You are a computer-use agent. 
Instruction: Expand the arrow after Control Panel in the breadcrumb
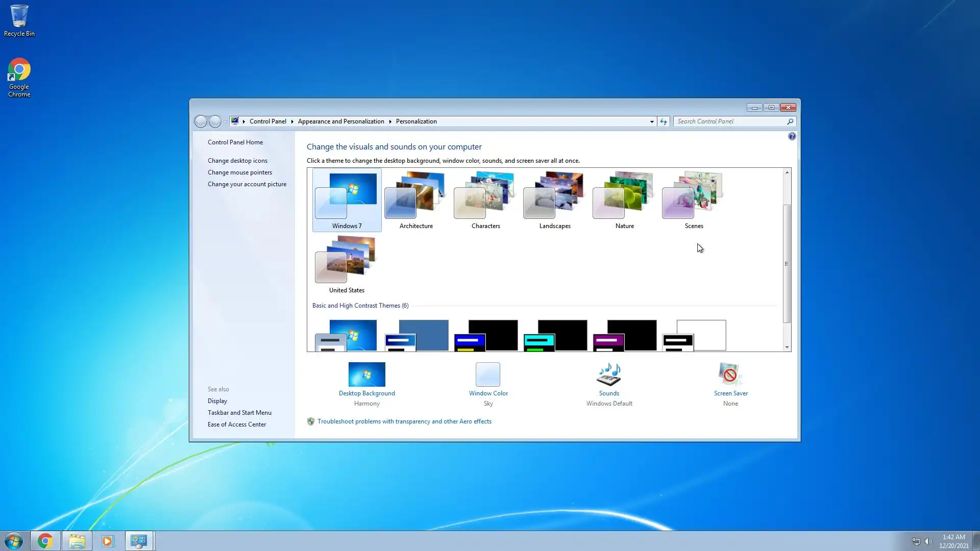coord(292,121)
